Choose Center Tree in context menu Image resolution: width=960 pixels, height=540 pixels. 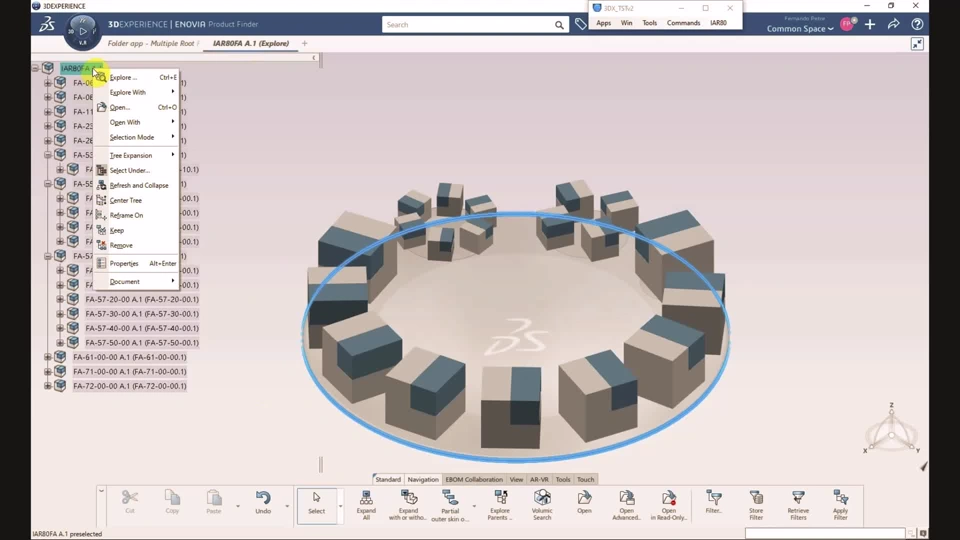coord(136,200)
